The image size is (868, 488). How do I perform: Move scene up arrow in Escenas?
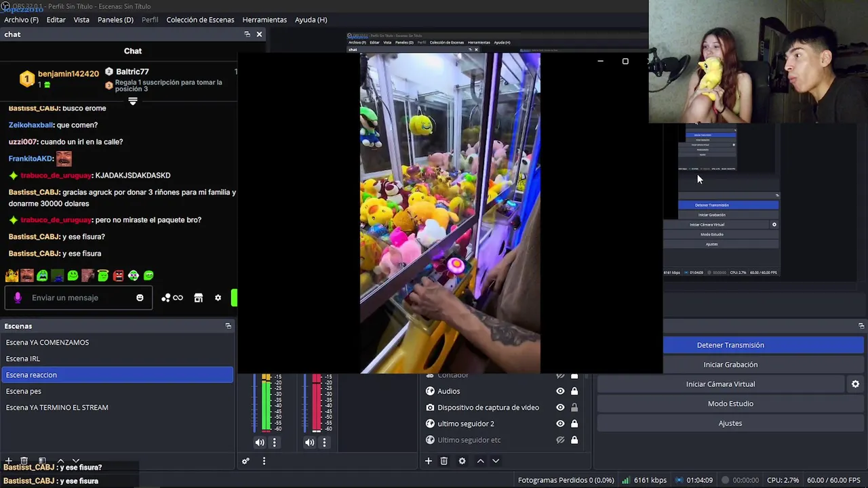(60, 460)
